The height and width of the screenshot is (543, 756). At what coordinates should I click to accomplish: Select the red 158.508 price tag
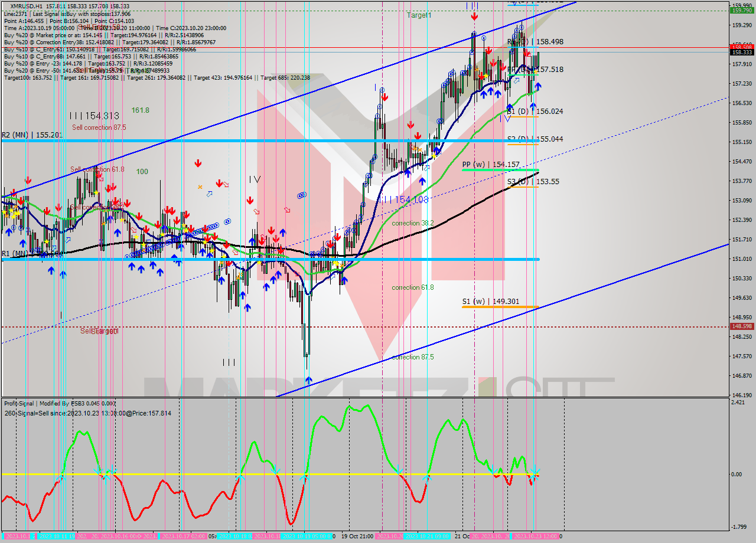pos(742,47)
